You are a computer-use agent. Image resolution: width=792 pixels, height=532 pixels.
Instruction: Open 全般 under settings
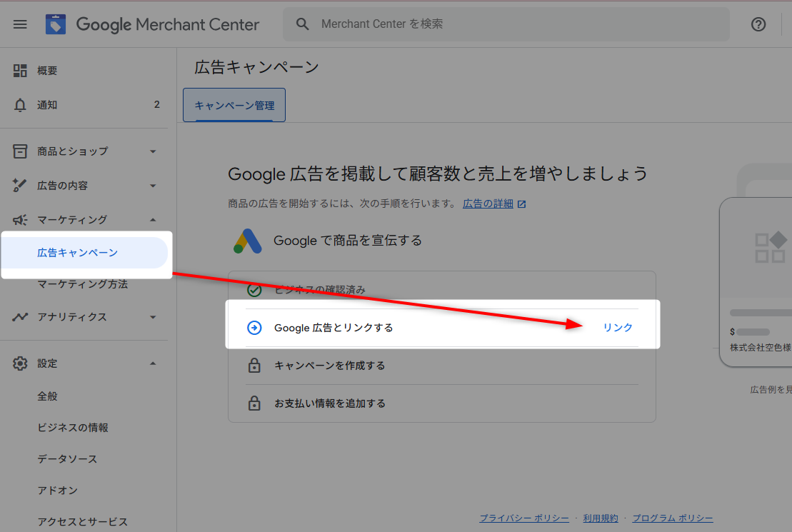tap(47, 396)
